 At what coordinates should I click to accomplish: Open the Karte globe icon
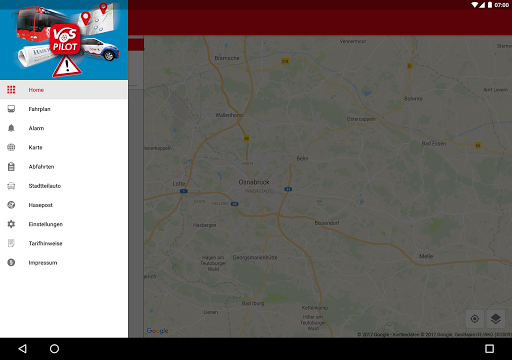pos(11,147)
